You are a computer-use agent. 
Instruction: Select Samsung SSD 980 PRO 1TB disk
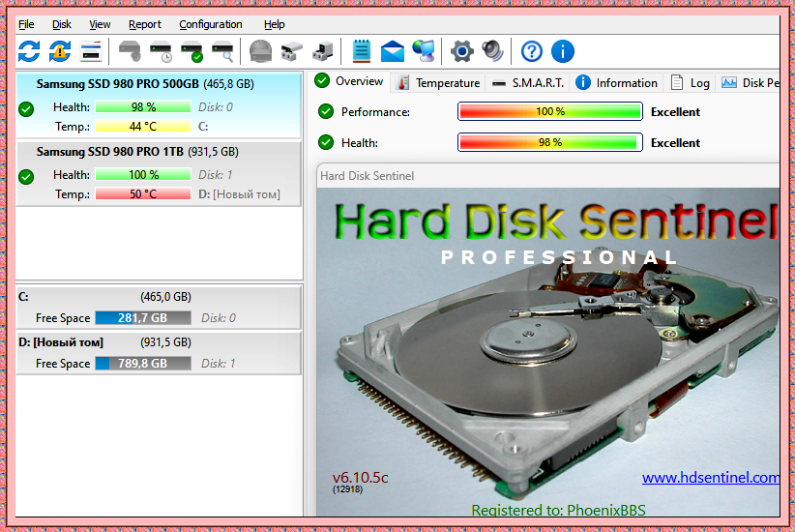[x=159, y=173]
